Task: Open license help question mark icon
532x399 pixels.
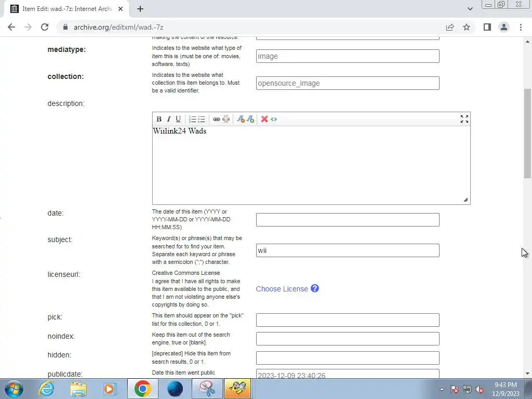Action: 315,288
